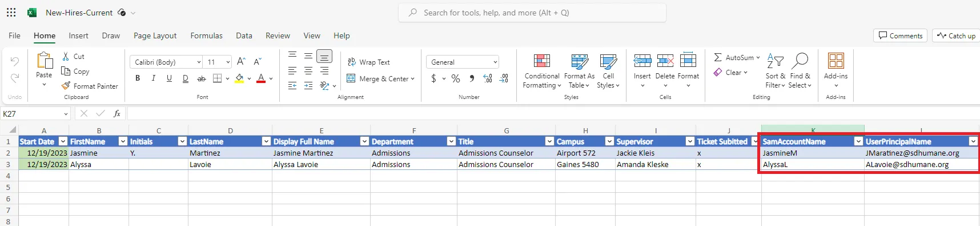The width and height of the screenshot is (980, 226).
Task: Center text horizontally
Action: pos(308,71)
